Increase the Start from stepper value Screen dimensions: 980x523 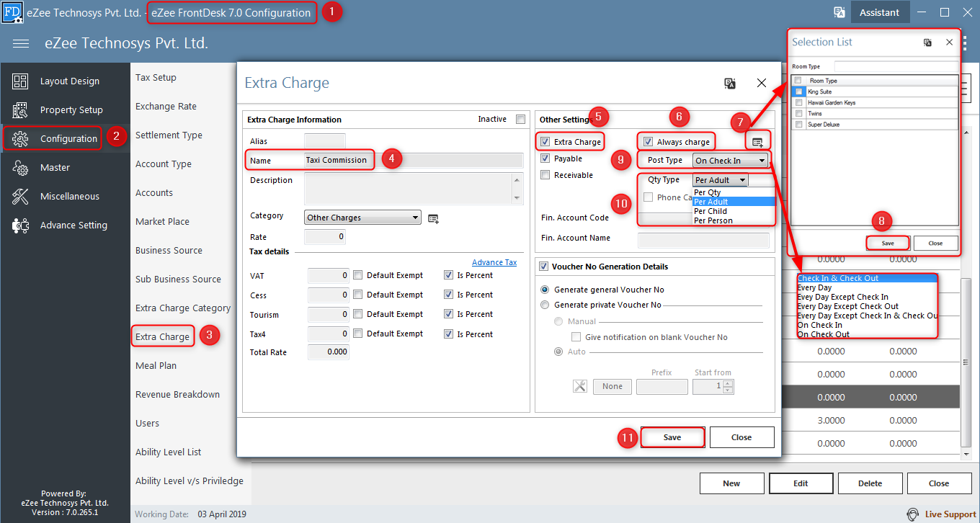tap(728, 383)
